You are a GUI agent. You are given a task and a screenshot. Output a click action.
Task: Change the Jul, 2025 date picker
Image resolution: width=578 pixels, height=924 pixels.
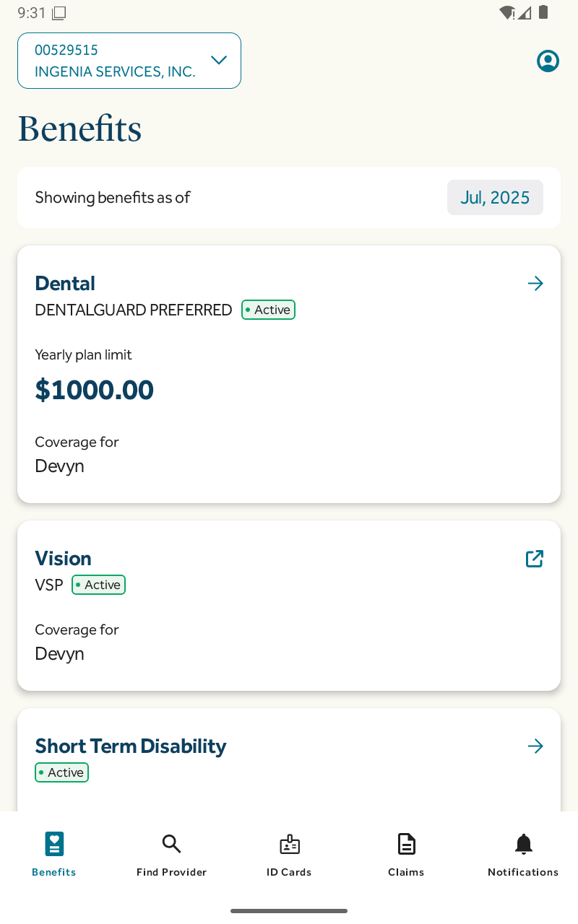pyautogui.click(x=495, y=198)
